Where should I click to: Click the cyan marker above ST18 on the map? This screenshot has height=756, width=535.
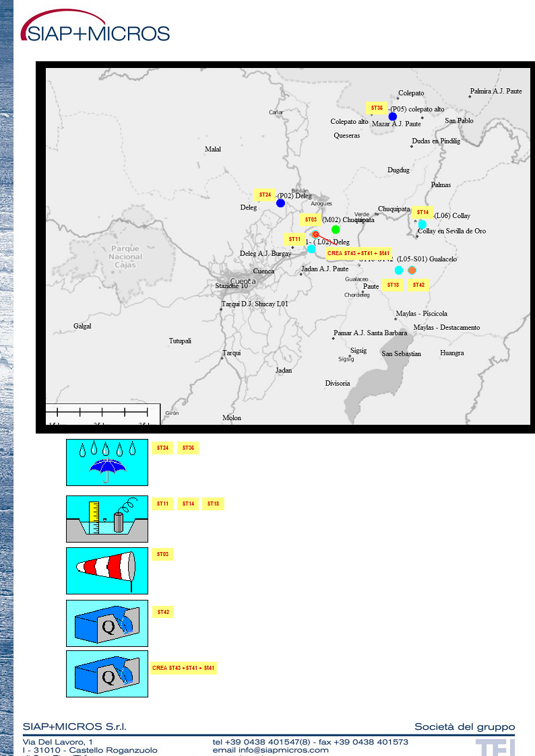tap(399, 270)
